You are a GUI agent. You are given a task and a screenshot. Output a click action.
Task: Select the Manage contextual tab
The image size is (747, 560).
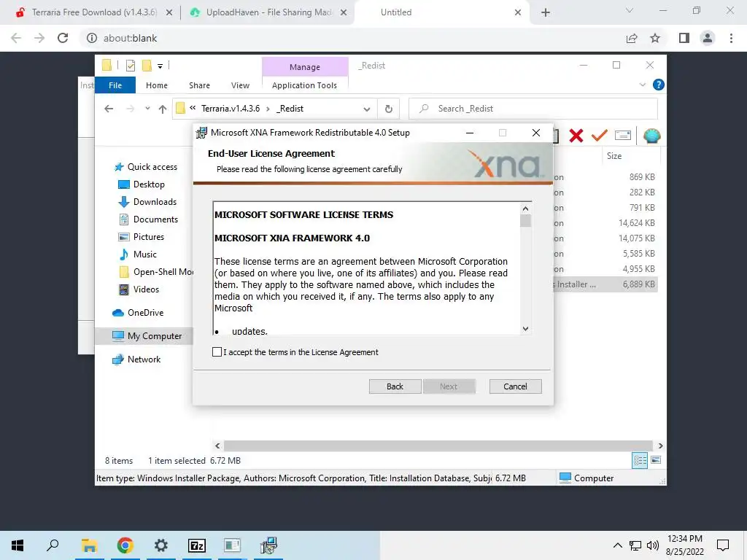coord(305,67)
